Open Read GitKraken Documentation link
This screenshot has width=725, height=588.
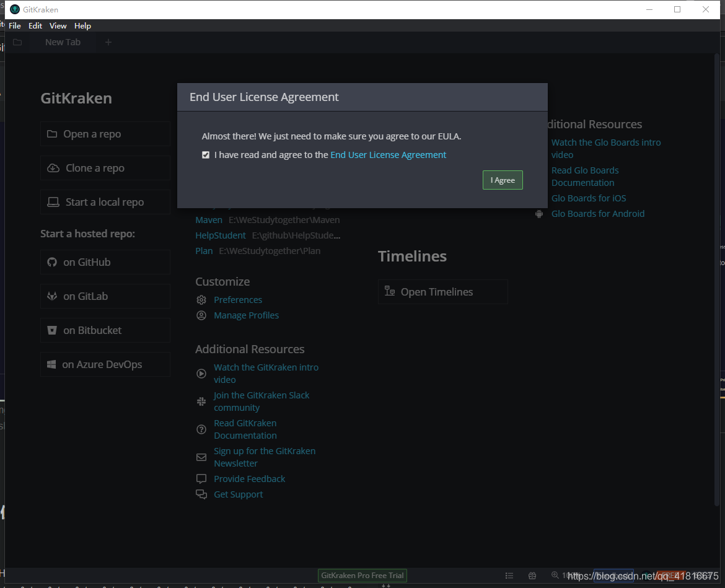(x=245, y=429)
